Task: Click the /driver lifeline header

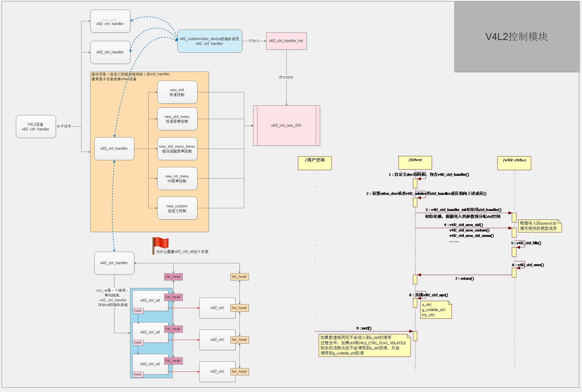Action: pos(415,162)
